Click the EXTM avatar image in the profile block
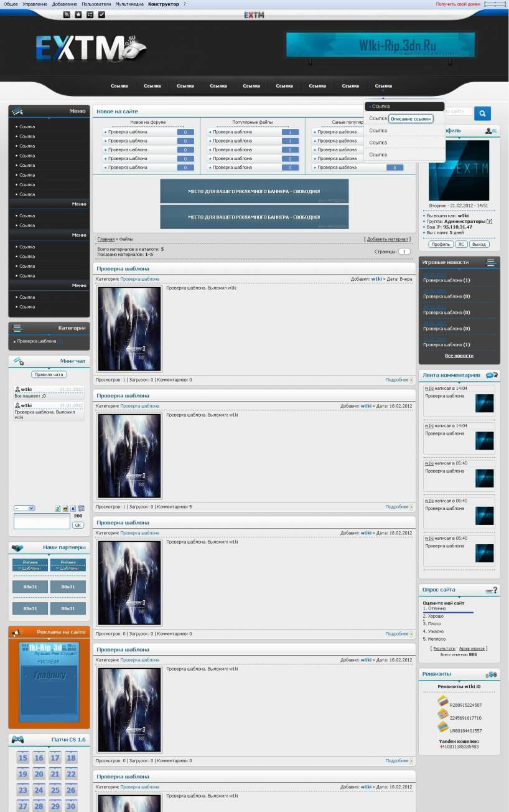 [x=459, y=170]
